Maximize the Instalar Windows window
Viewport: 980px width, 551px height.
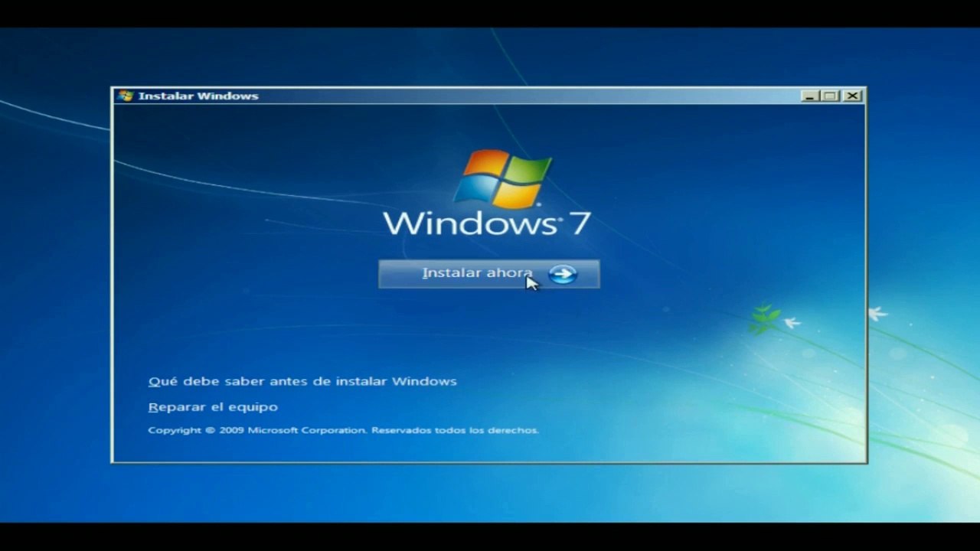(x=831, y=96)
